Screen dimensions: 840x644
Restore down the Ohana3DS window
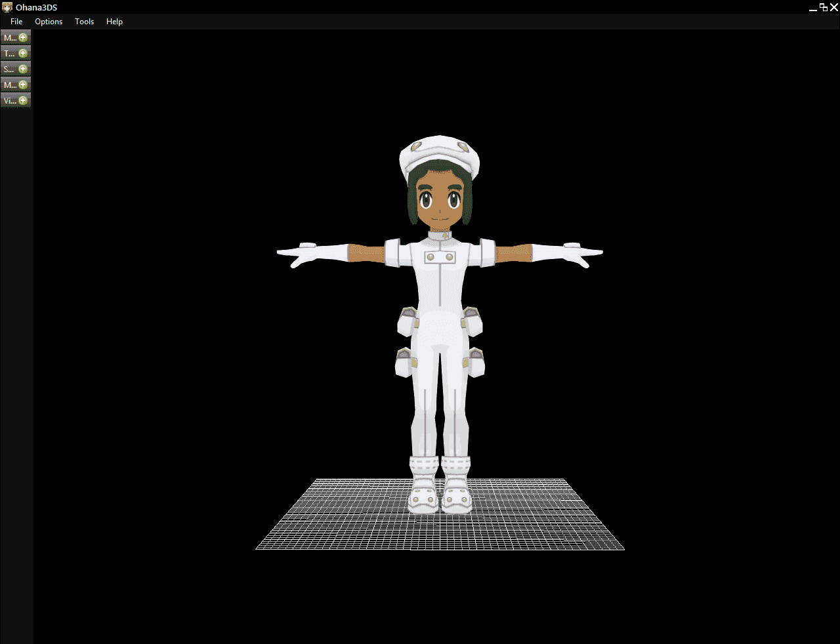(824, 7)
